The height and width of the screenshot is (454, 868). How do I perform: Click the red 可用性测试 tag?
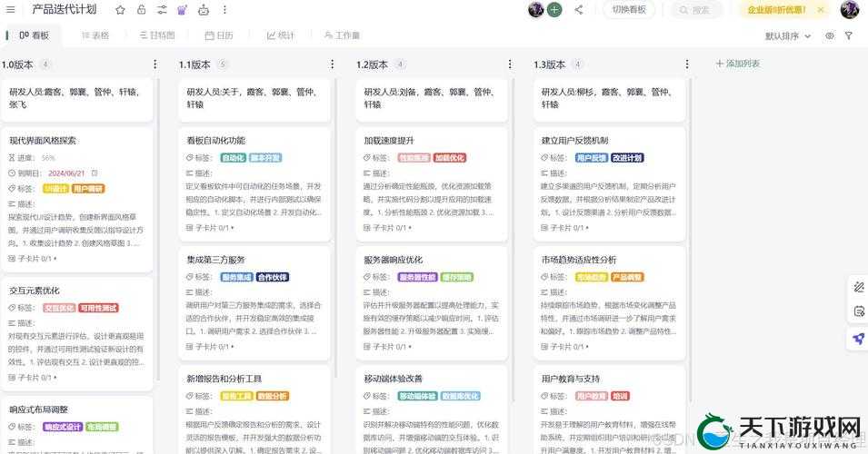click(x=98, y=308)
